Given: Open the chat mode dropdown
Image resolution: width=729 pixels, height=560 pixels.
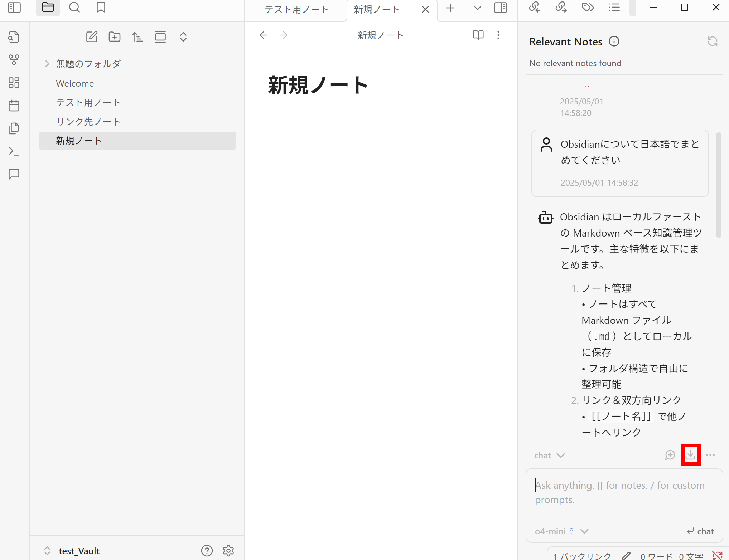Looking at the screenshot, I should (x=550, y=456).
